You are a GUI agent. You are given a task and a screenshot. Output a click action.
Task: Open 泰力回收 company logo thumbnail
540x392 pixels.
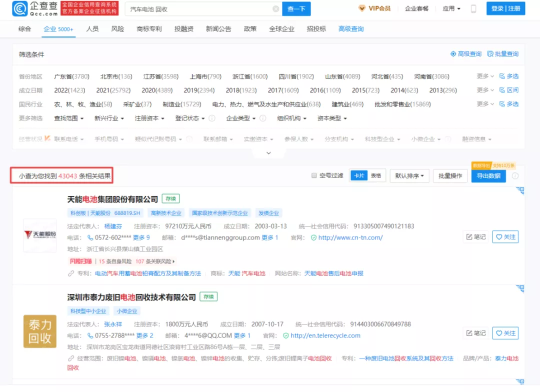coord(40,331)
